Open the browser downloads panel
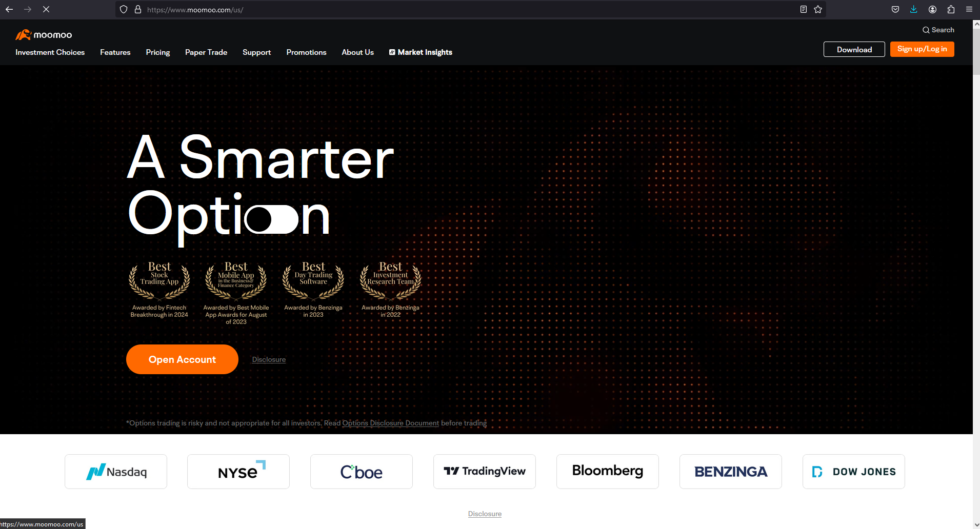The width and height of the screenshot is (980, 529). 914,9
